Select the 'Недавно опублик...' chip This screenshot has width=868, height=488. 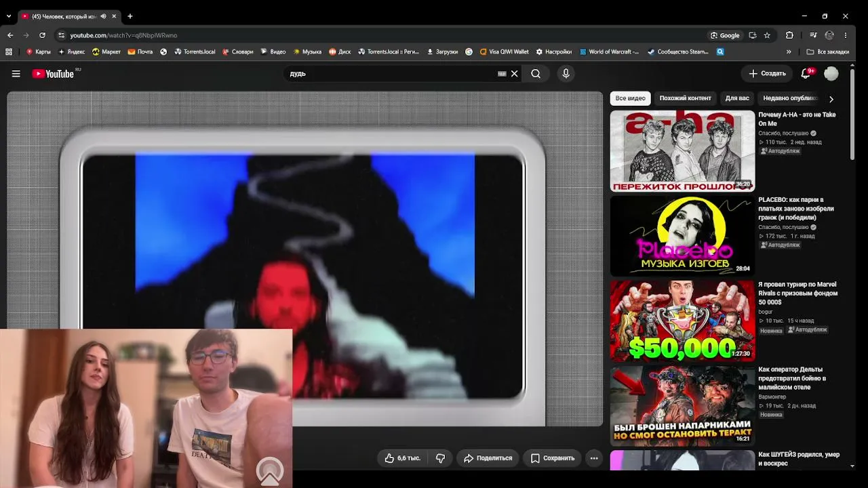[x=790, y=98]
